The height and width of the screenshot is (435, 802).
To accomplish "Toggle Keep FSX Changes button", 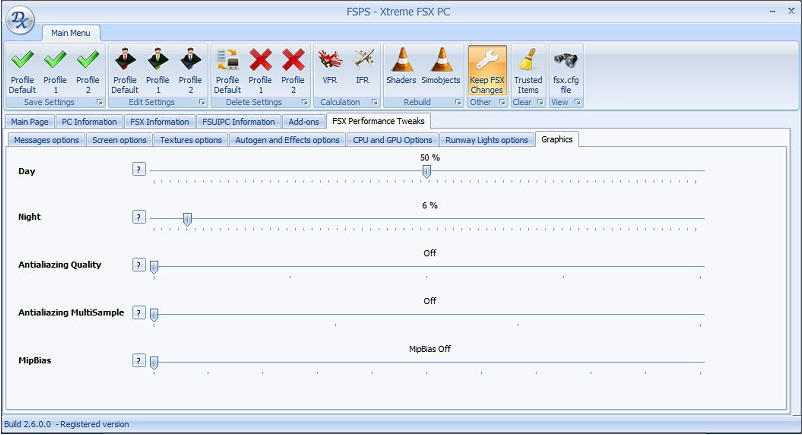I will point(487,71).
